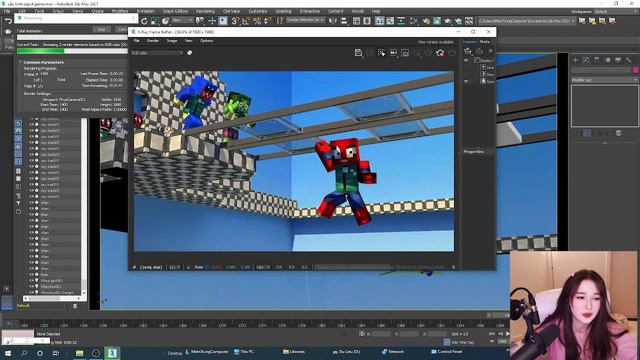640x360 pixels.
Task: Toggle mouse-follow render region icon in VFB
Action: click(382, 53)
